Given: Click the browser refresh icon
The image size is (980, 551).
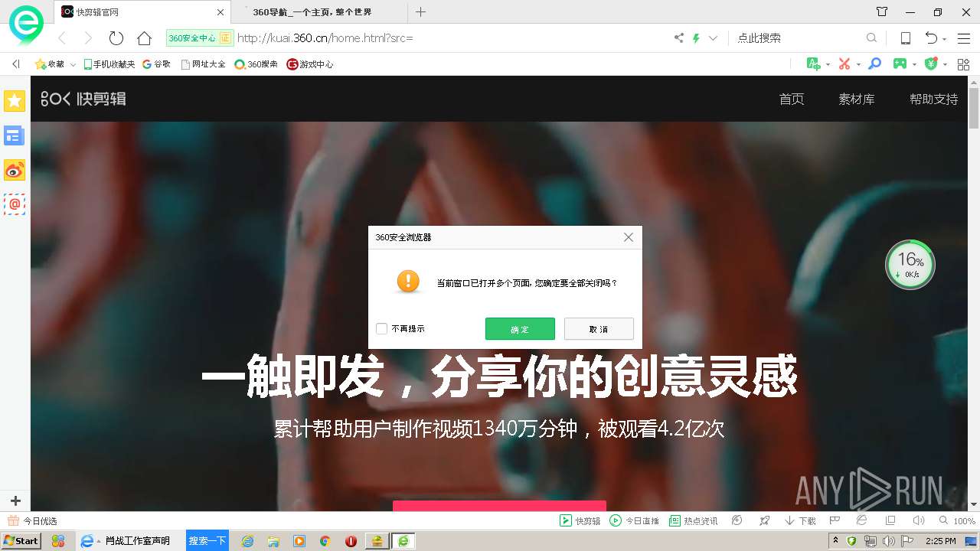Looking at the screenshot, I should coord(116,38).
